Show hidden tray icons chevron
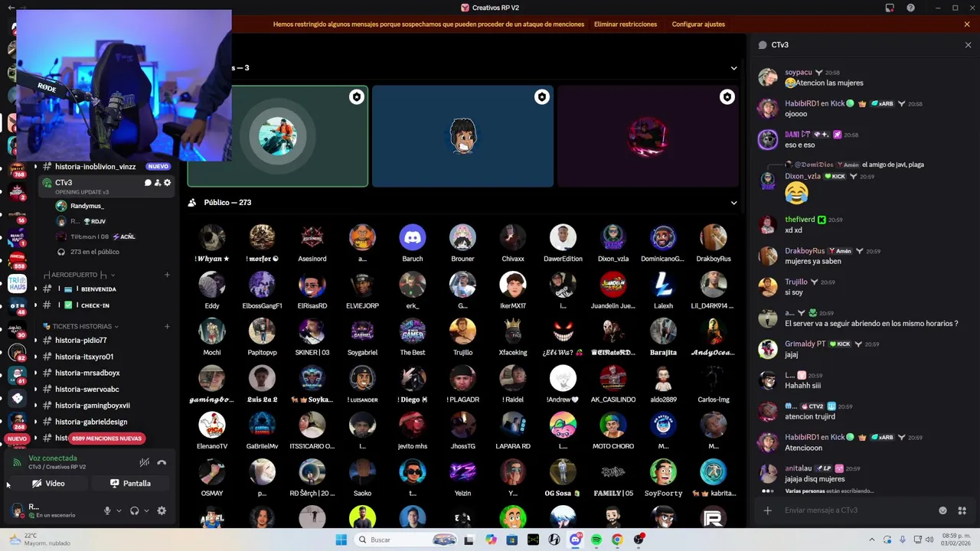The height and width of the screenshot is (551, 980). 871,540
